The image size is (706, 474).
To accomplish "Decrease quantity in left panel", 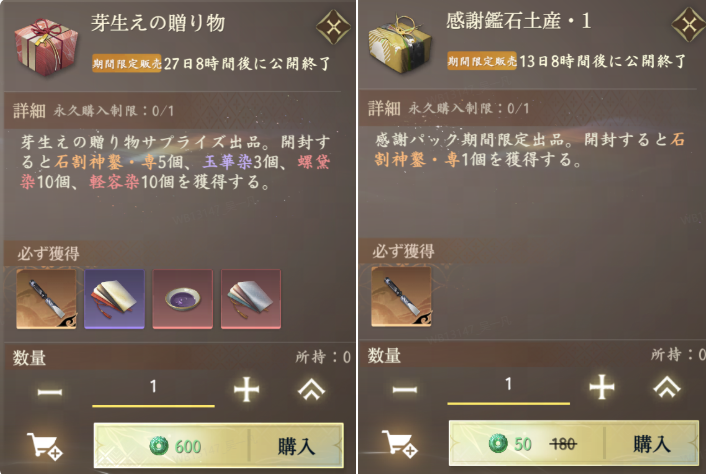I will click(x=50, y=392).
